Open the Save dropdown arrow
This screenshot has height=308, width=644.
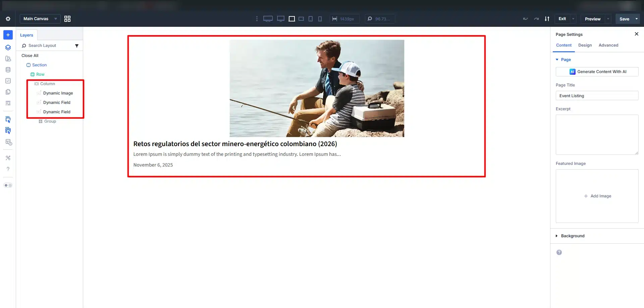tap(637, 19)
